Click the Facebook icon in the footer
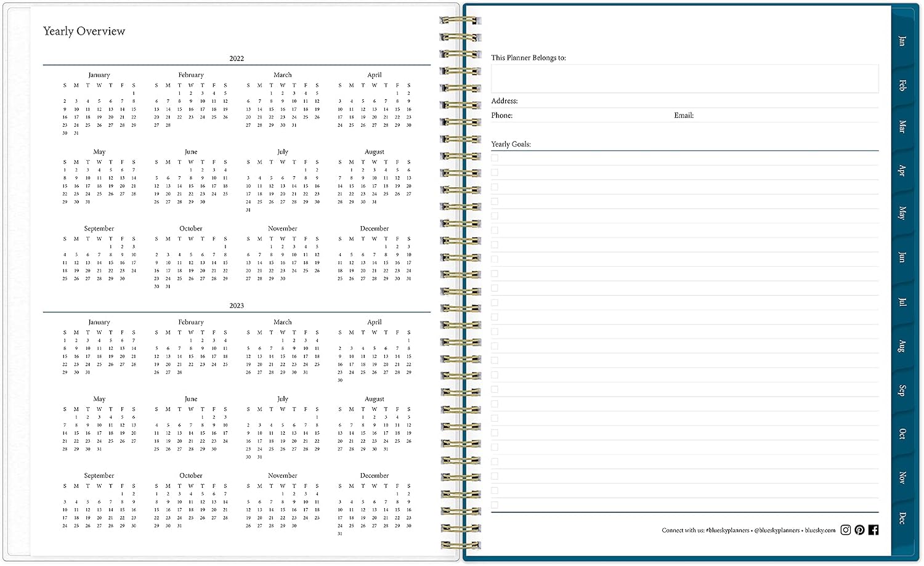Screen dimensions: 924x566 click(x=873, y=530)
